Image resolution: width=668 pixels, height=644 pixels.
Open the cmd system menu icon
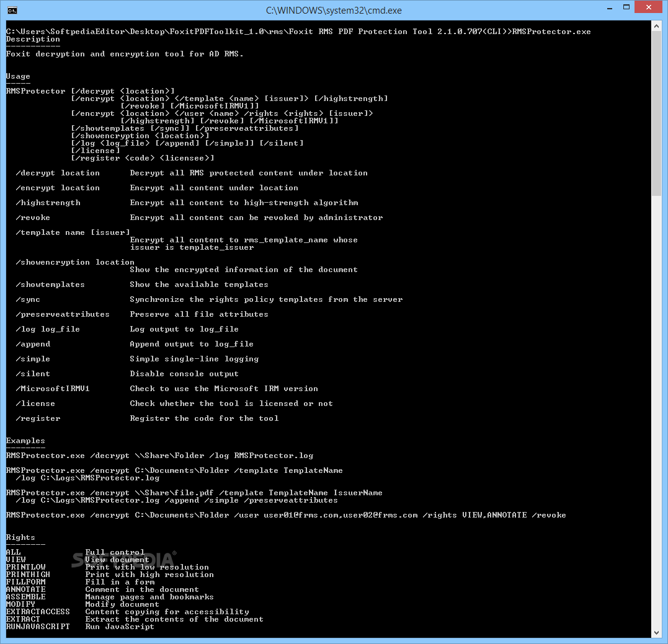12,10
